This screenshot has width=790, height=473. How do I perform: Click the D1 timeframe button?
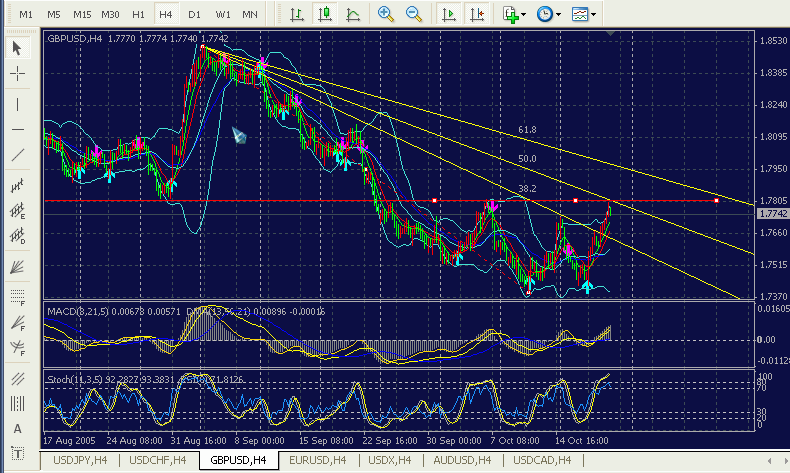[x=194, y=15]
